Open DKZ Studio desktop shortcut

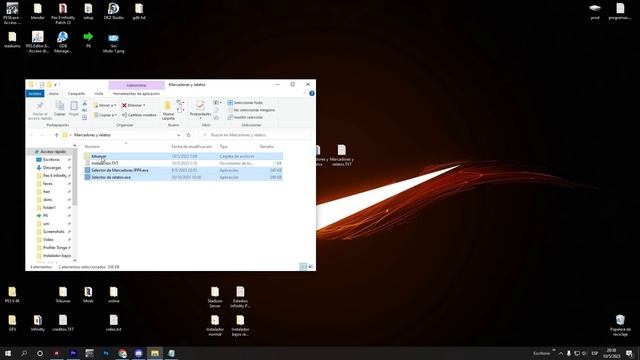click(113, 11)
